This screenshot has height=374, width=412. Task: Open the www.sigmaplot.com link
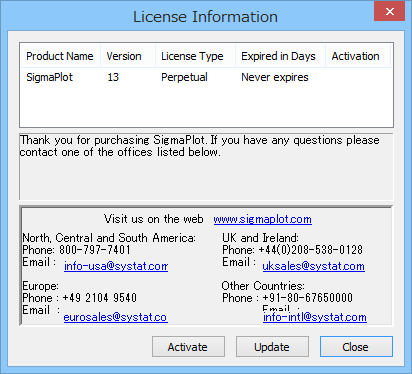coord(263,219)
